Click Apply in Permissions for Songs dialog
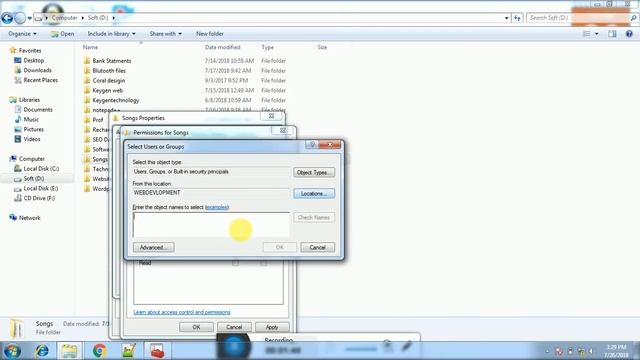Screen dimensions: 640x360 pyautogui.click(x=272, y=327)
